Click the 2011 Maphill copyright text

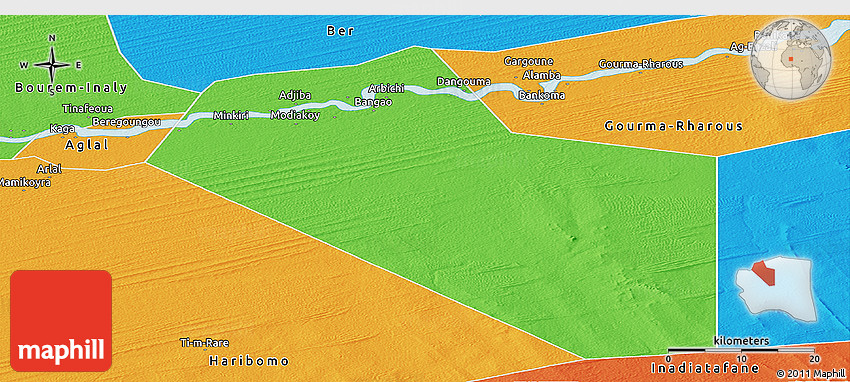[x=810, y=373]
